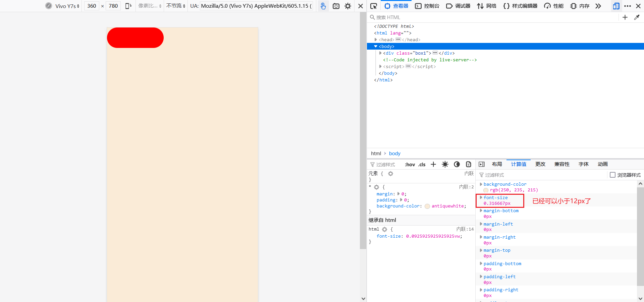Screen dimensions: 644x302
Task: Open the Memory (内存) tab
Action: click(x=580, y=6)
